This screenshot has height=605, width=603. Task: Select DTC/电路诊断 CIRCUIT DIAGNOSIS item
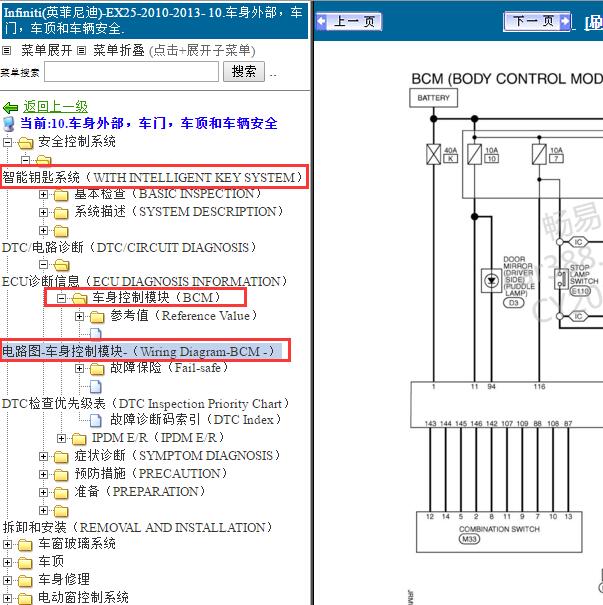tap(129, 247)
